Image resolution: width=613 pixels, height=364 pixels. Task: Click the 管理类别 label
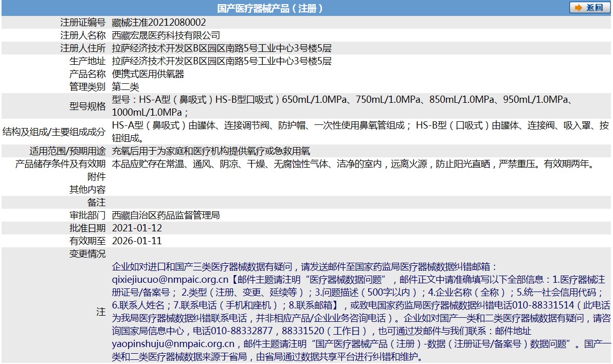tap(87, 87)
